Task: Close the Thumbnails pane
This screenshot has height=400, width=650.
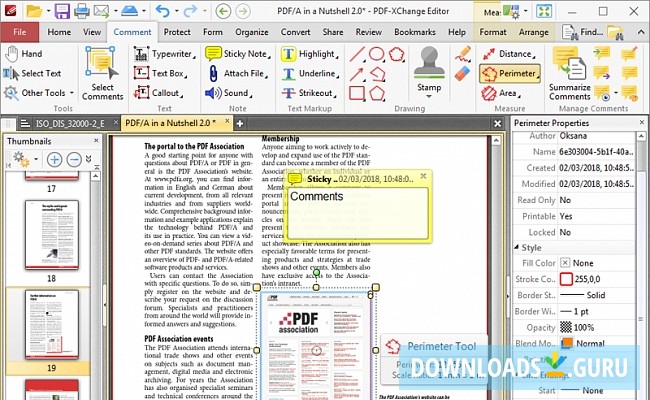Action: [x=96, y=141]
